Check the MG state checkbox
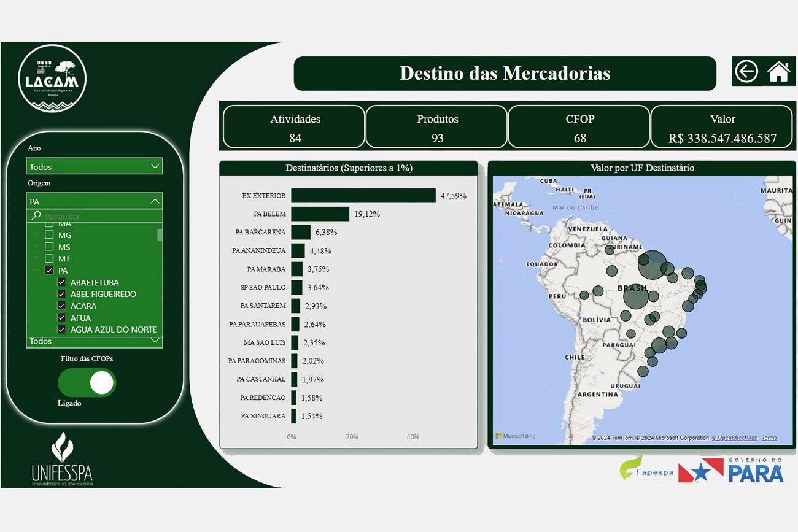 49,235
